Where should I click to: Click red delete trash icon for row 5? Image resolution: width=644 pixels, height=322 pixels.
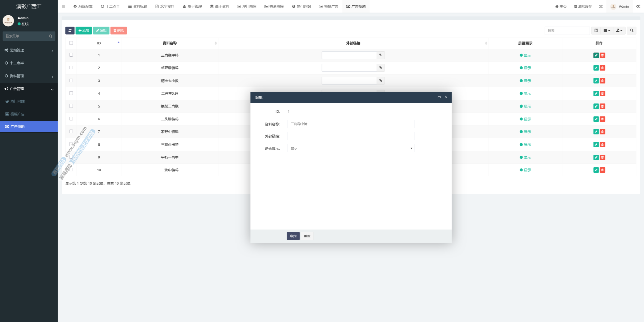(x=602, y=106)
